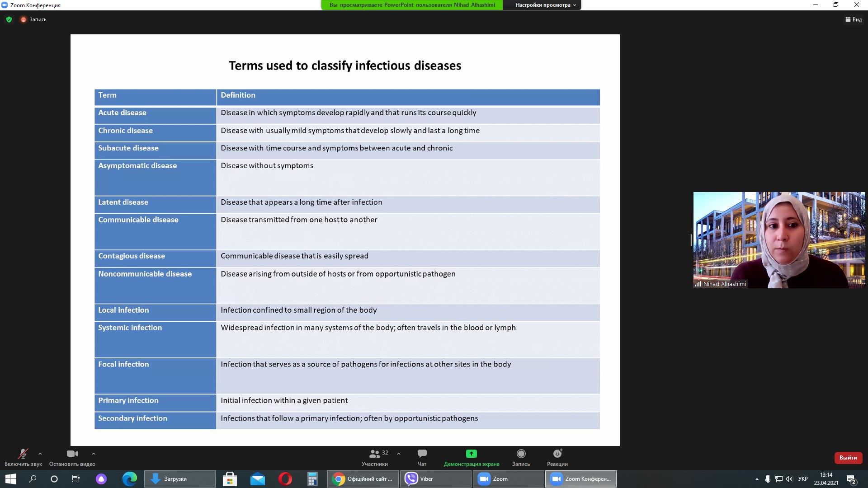Click the slide title Terms used to classify
Screen dimensions: 868x488
point(345,66)
